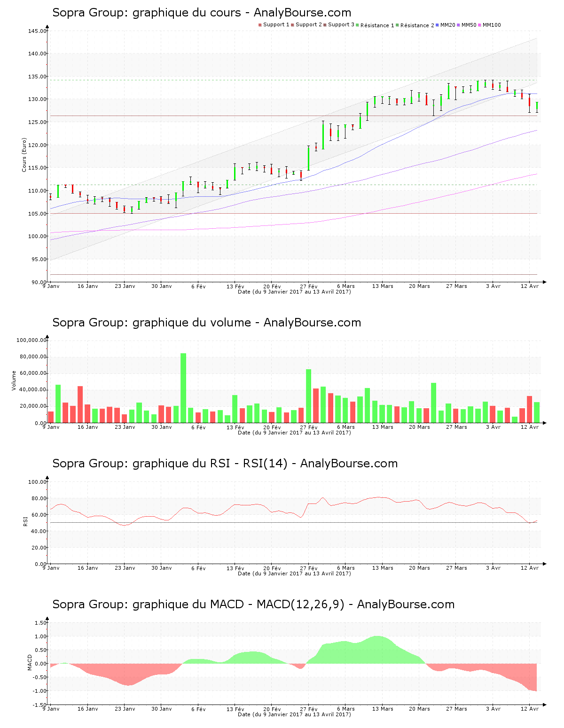Click the Support 3 legend color marker
Viewport: 564px width, 728px height.
(325, 25)
